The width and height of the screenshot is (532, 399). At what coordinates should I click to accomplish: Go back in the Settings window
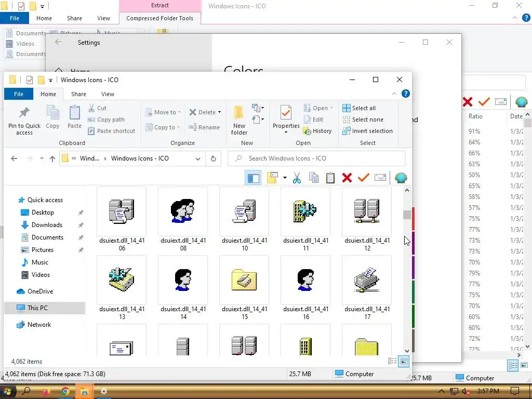tap(58, 42)
